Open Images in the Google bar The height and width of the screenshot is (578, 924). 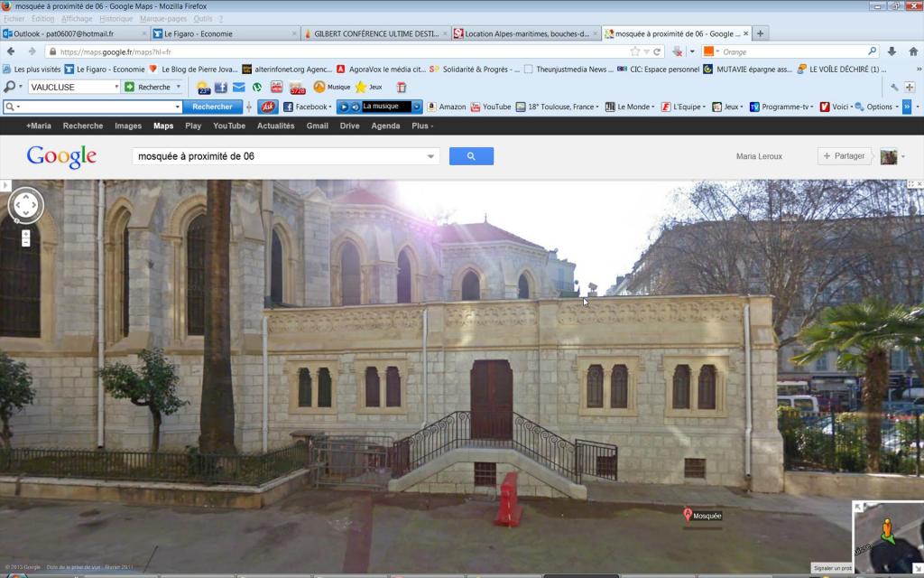click(x=128, y=126)
